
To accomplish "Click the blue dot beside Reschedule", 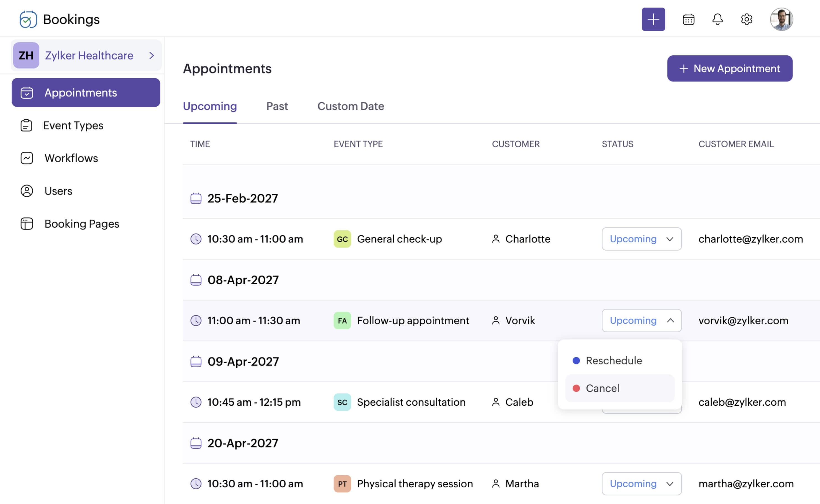I will 576,361.
